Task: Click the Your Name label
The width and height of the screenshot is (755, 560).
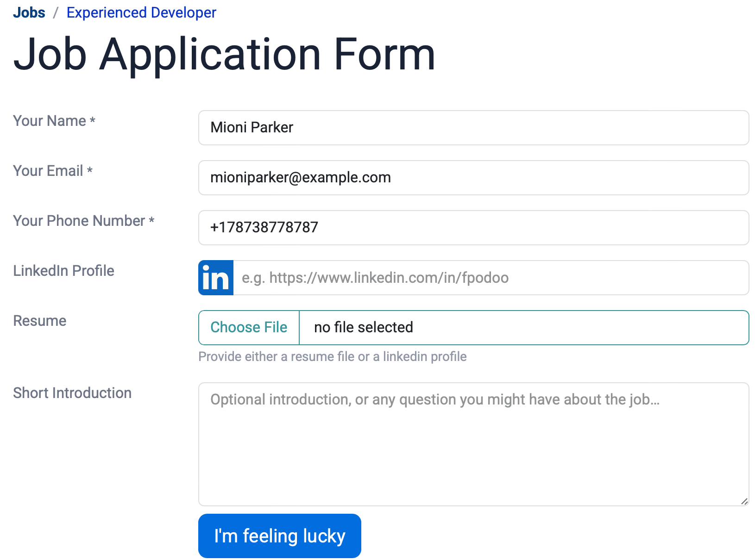Action: 54,121
